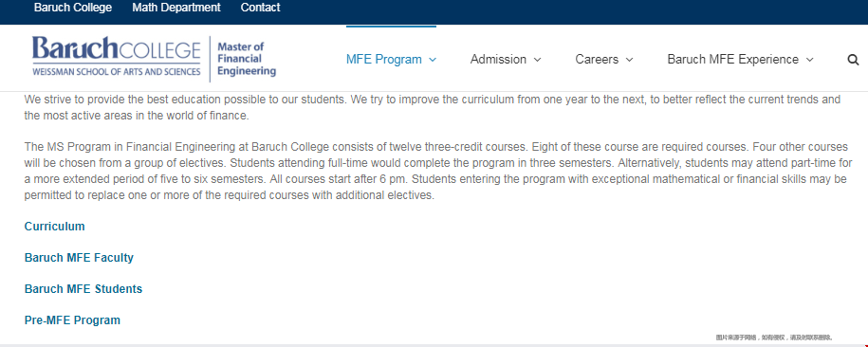Screen dimensions: 868x347
Task: Visit the Math Department link
Action: pyautogui.click(x=176, y=8)
